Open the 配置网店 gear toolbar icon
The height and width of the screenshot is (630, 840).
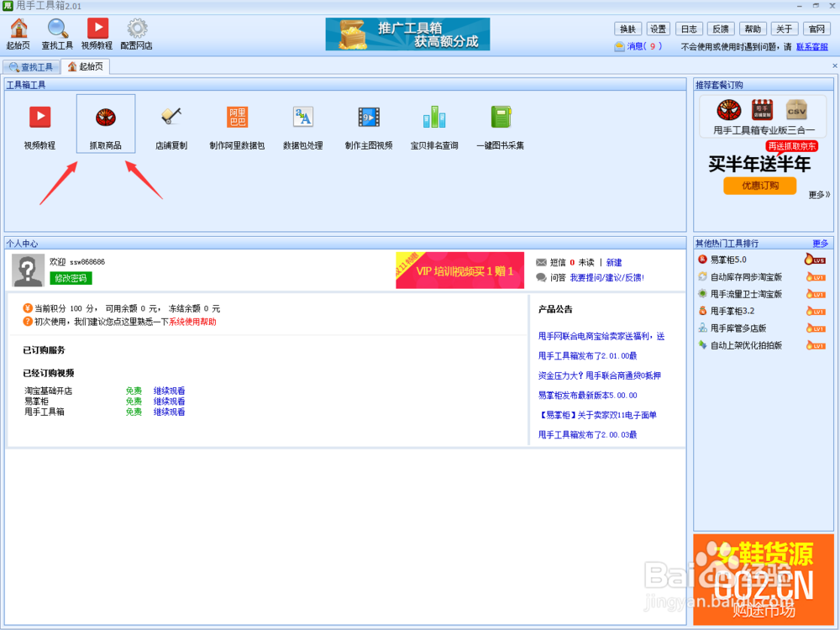(137, 34)
